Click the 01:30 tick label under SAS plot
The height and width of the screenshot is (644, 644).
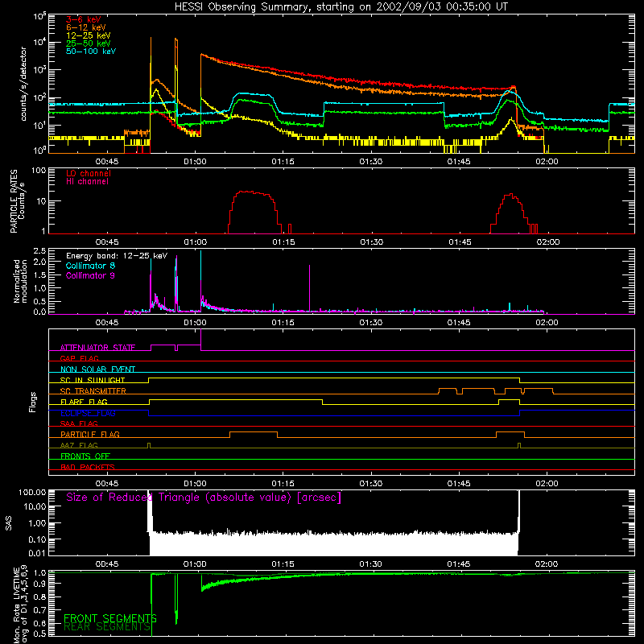[371, 564]
